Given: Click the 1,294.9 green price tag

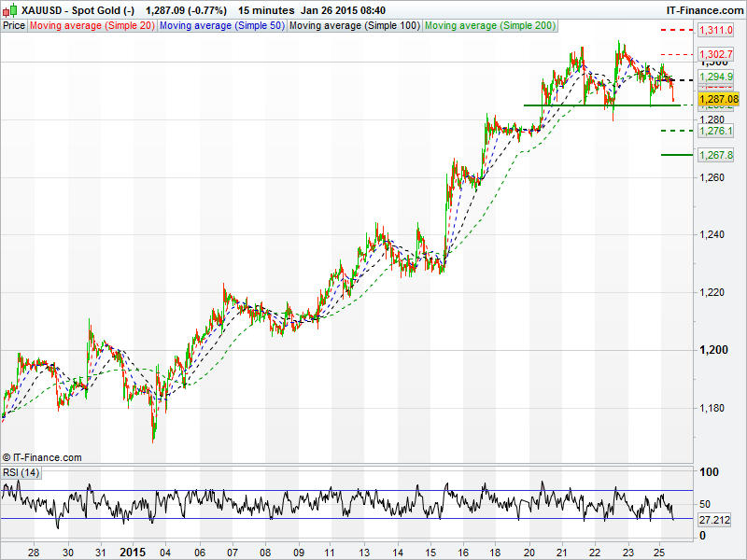Looking at the screenshot, I should (x=715, y=77).
